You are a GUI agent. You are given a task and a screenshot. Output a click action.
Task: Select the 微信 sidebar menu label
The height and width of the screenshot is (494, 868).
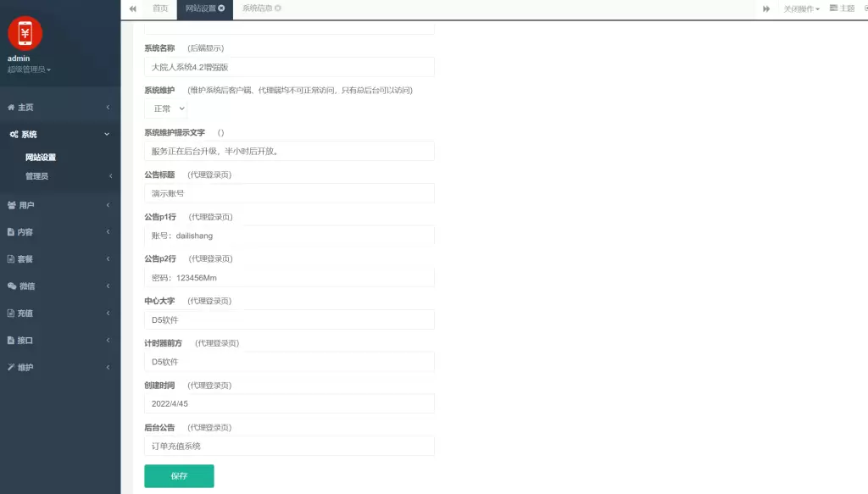pos(27,286)
